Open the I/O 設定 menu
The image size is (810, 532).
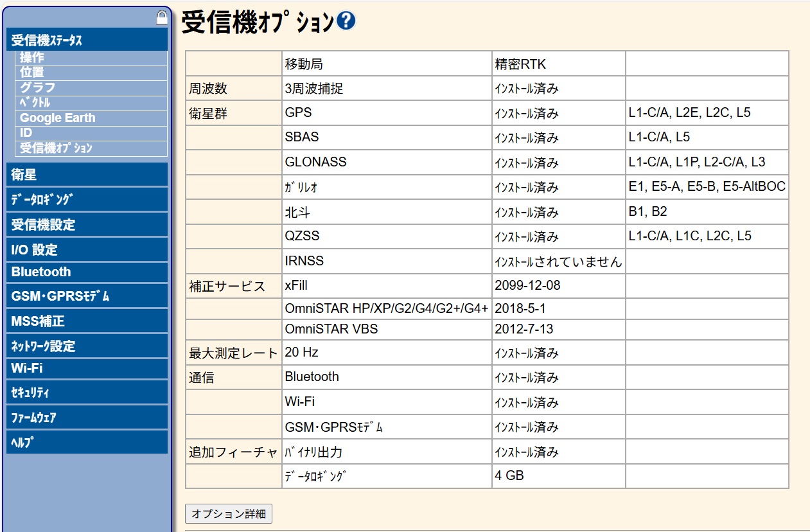[34, 250]
